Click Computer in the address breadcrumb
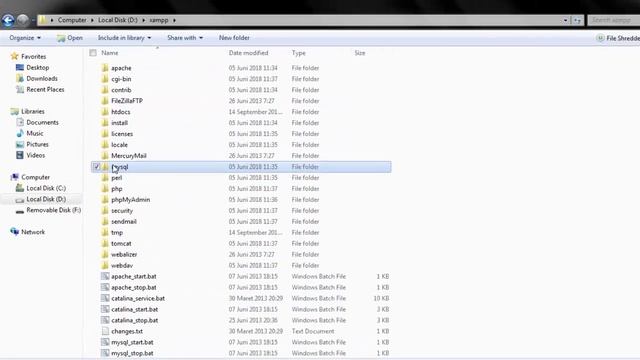640x360 pixels. [72, 20]
